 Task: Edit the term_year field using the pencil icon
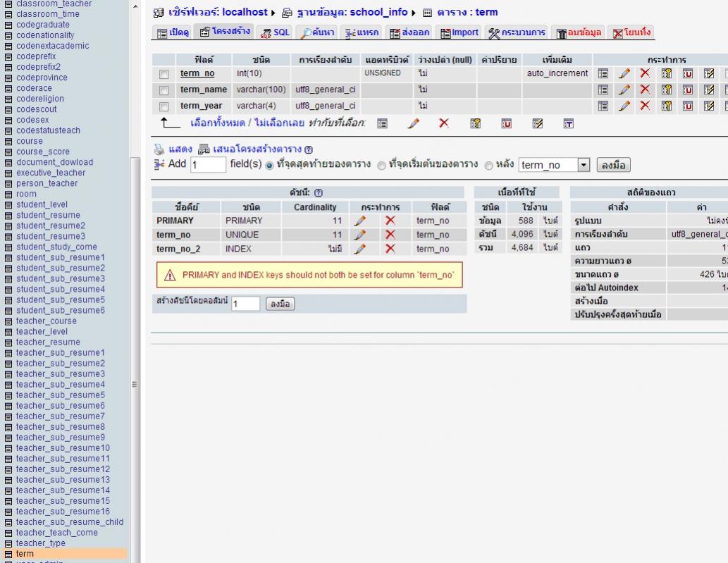click(x=624, y=106)
